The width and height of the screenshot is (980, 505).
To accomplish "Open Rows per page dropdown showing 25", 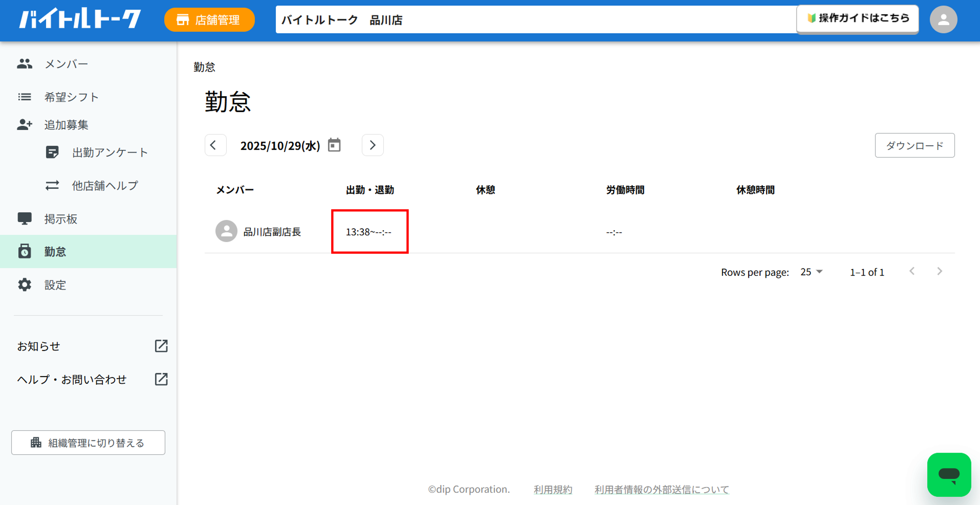I will pos(811,272).
